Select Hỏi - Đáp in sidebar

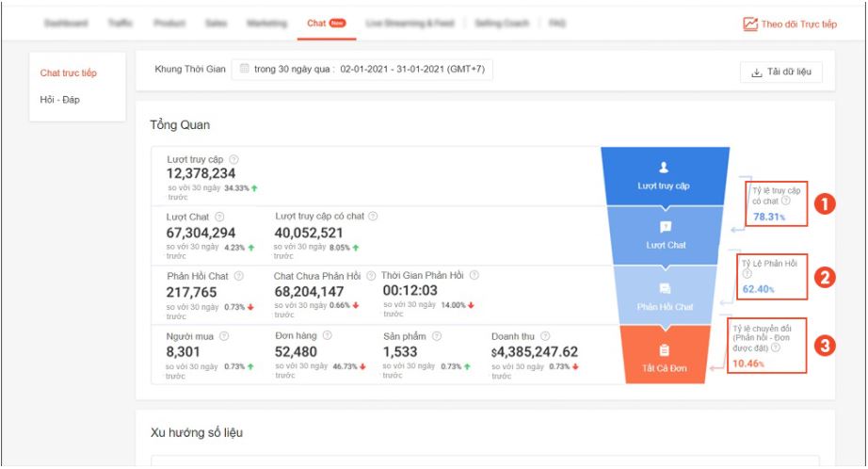click(x=59, y=100)
